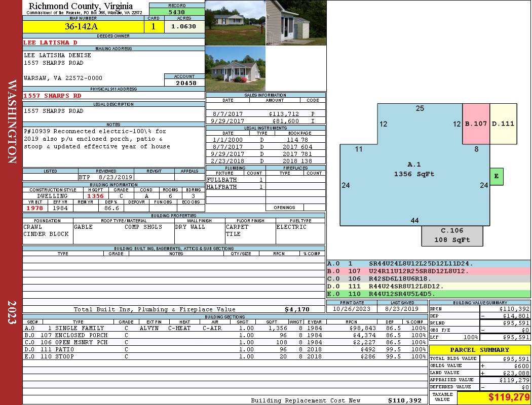Click OBLDG value $600
Screen dimensions: 532x405
tap(521, 366)
